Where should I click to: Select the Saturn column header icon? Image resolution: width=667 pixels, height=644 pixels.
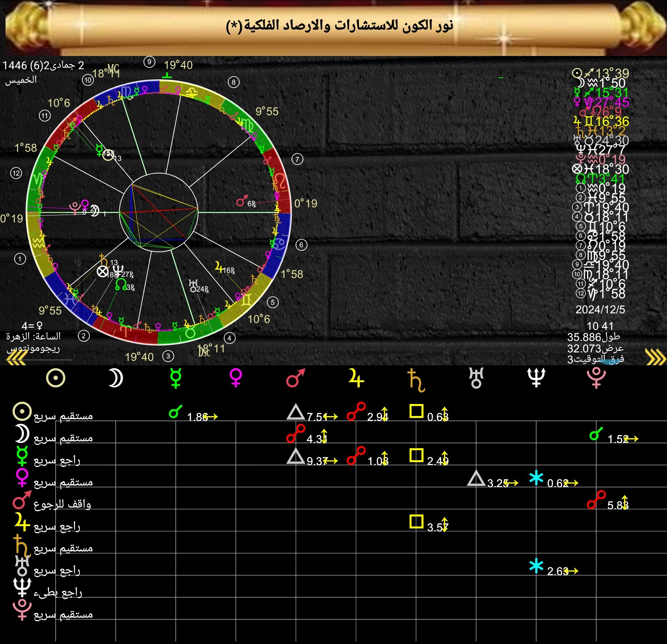(416, 380)
